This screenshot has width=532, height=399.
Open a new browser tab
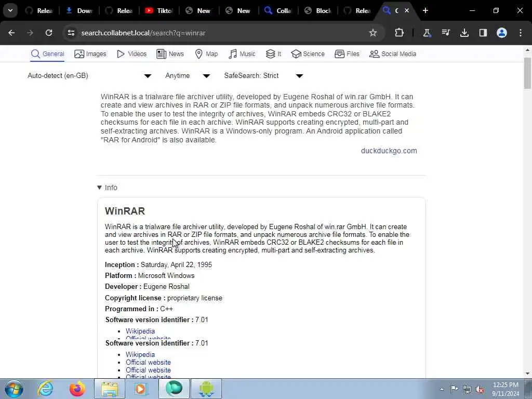pos(425,10)
